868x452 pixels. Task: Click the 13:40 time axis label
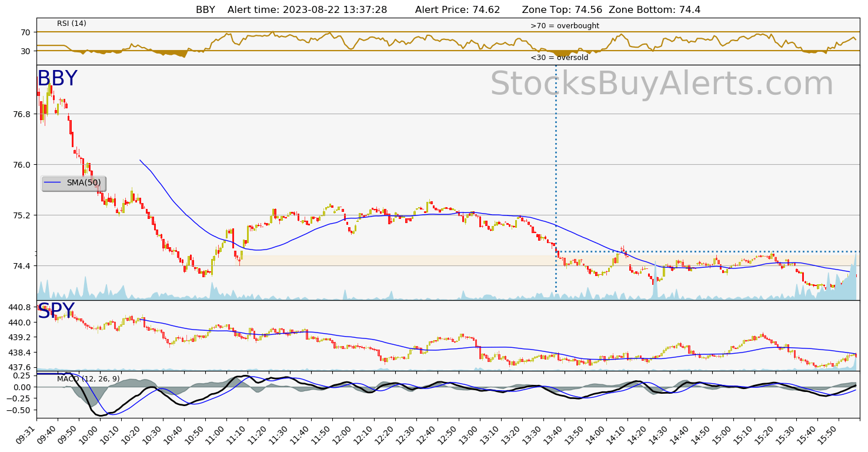(x=553, y=434)
